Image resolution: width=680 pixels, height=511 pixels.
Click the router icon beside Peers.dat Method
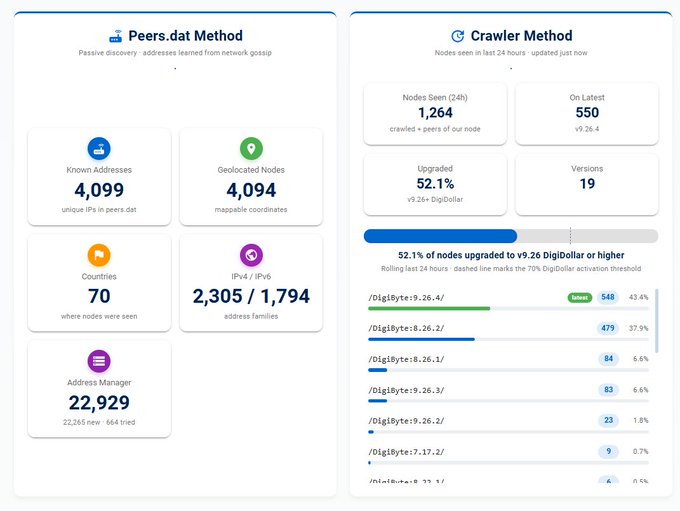[115, 36]
